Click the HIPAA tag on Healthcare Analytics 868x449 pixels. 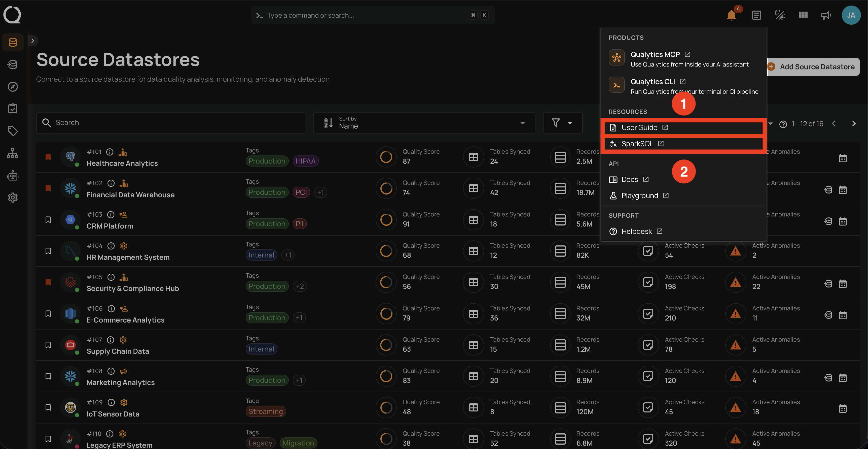pyautogui.click(x=305, y=161)
